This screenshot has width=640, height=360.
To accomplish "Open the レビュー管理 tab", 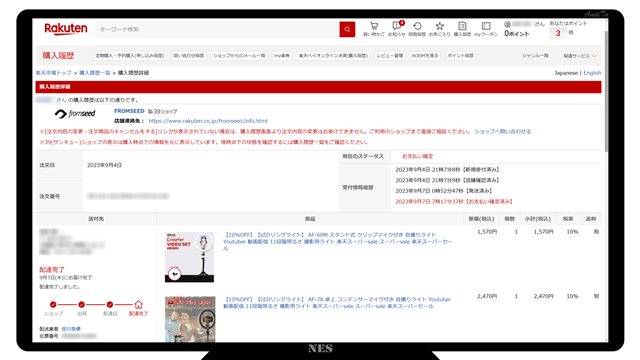I will pyautogui.click(x=390, y=56).
